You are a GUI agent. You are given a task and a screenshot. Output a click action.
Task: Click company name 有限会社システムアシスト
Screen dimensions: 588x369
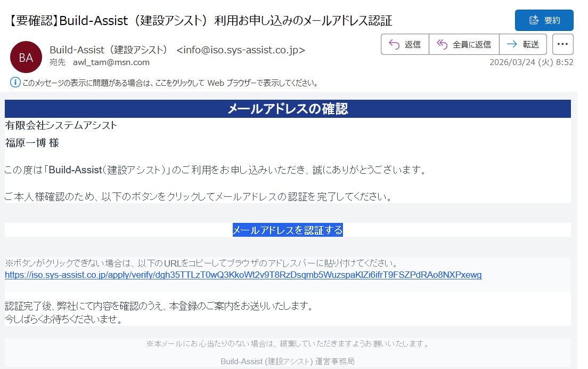[x=61, y=126]
